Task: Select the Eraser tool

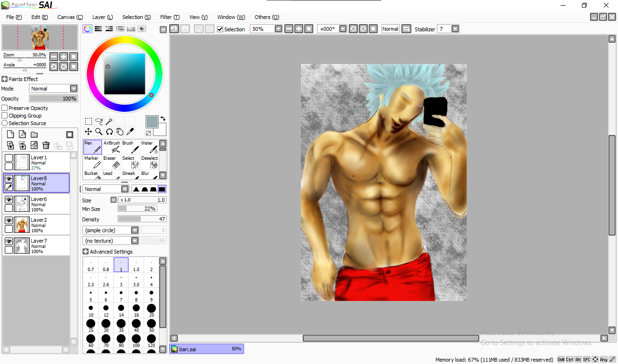Action: click(x=111, y=162)
